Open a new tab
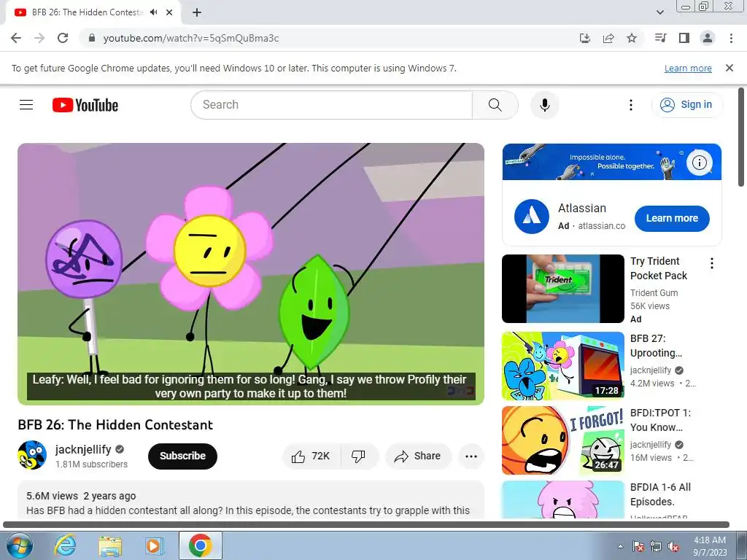Screen dimensions: 747x560 pyautogui.click(x=197, y=12)
